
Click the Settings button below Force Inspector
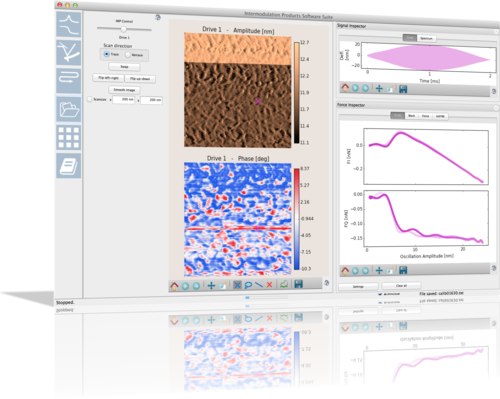pyautogui.click(x=358, y=287)
